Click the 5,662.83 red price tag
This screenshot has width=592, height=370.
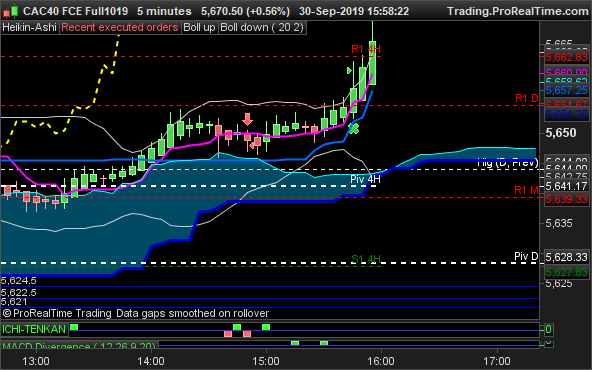point(566,57)
